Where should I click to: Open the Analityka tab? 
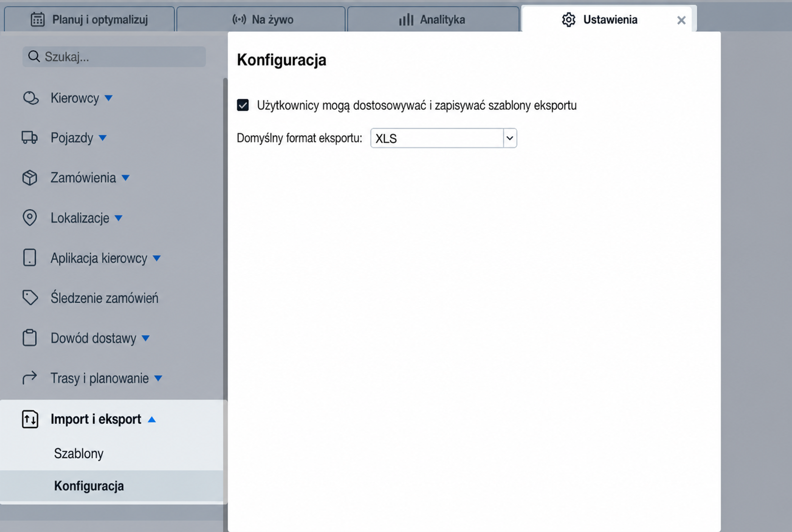[433, 20]
